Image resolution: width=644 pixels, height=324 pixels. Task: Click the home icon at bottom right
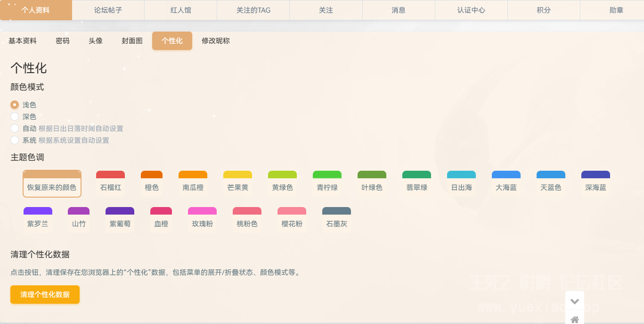574,319
